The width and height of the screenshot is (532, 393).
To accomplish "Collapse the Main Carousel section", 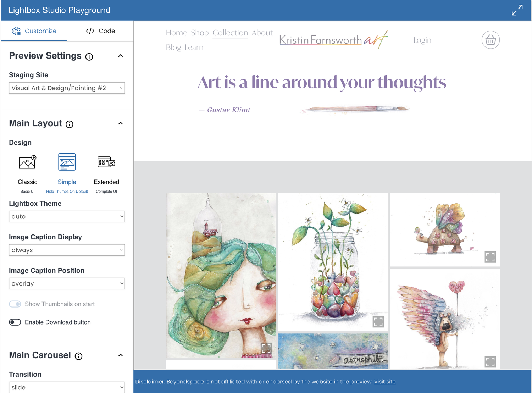I will click(x=121, y=355).
